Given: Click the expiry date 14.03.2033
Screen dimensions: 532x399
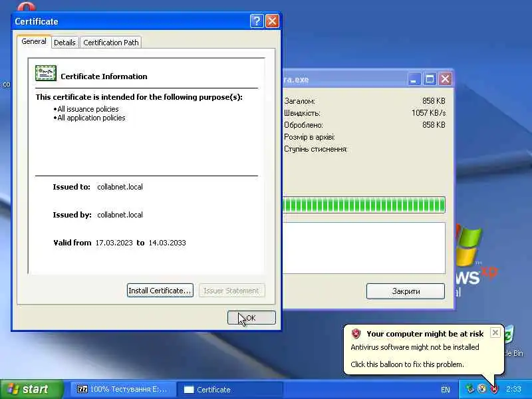Looking at the screenshot, I should [x=168, y=243].
